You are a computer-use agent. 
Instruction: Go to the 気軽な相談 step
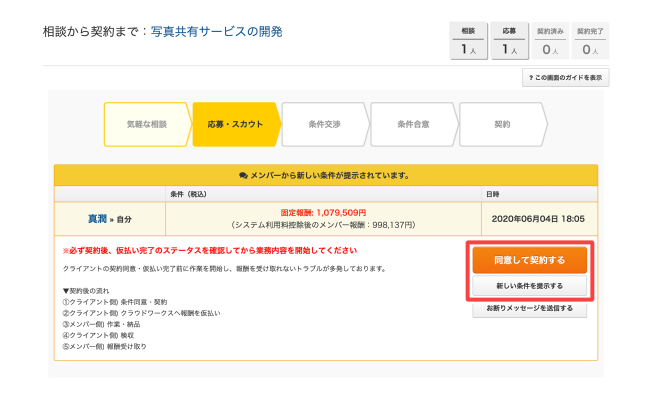pyautogui.click(x=146, y=125)
